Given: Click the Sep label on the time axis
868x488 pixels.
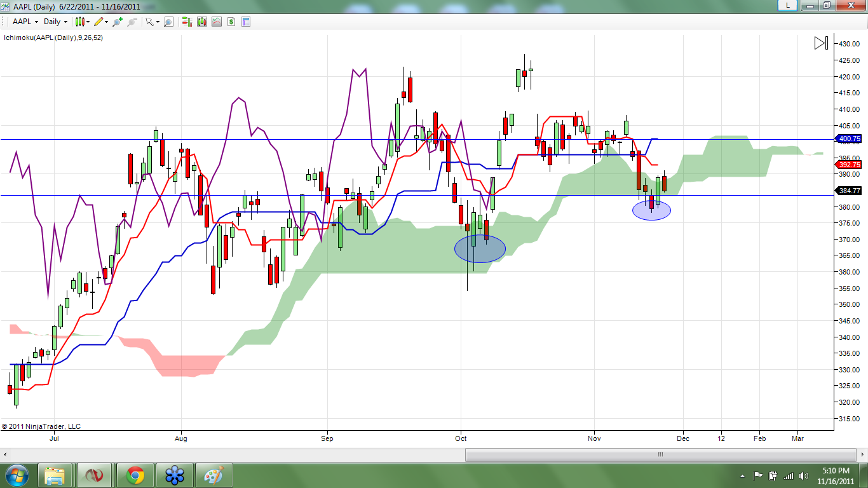Looking at the screenshot, I should (327, 438).
